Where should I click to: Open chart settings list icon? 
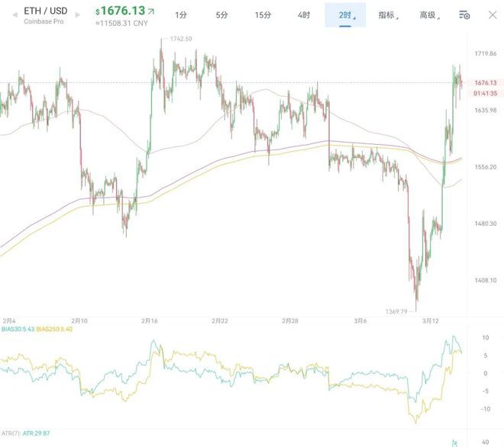tap(464, 14)
